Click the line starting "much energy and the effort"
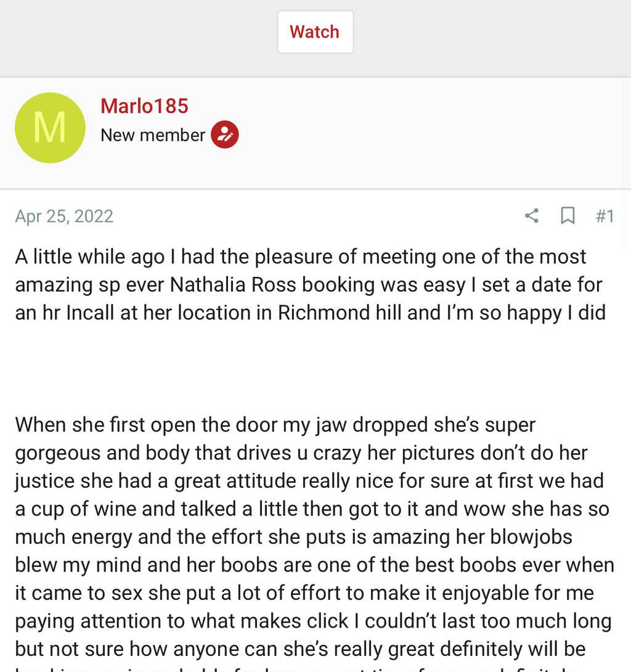The height and width of the screenshot is (672, 631). tap(293, 537)
